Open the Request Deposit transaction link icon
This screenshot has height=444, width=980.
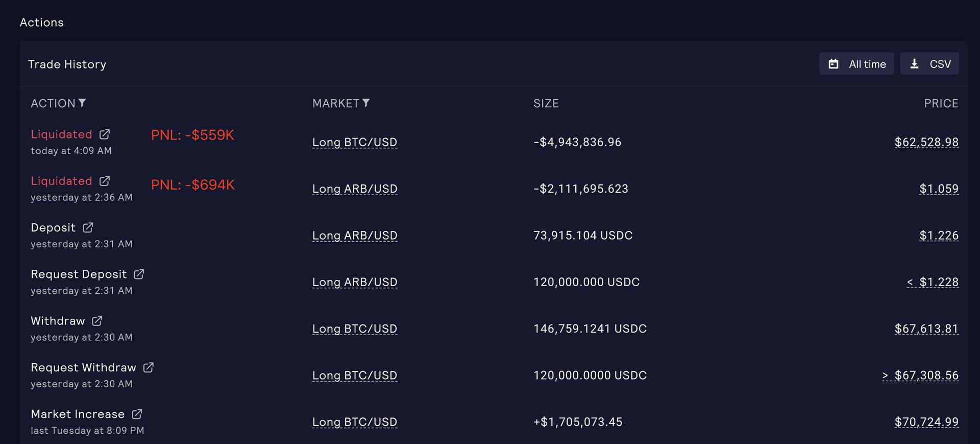pyautogui.click(x=139, y=274)
